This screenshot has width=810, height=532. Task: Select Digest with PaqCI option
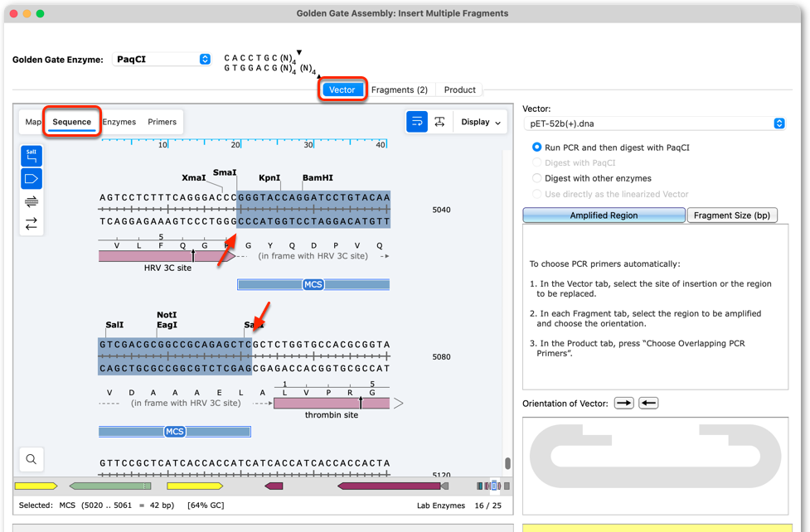pyautogui.click(x=574, y=162)
